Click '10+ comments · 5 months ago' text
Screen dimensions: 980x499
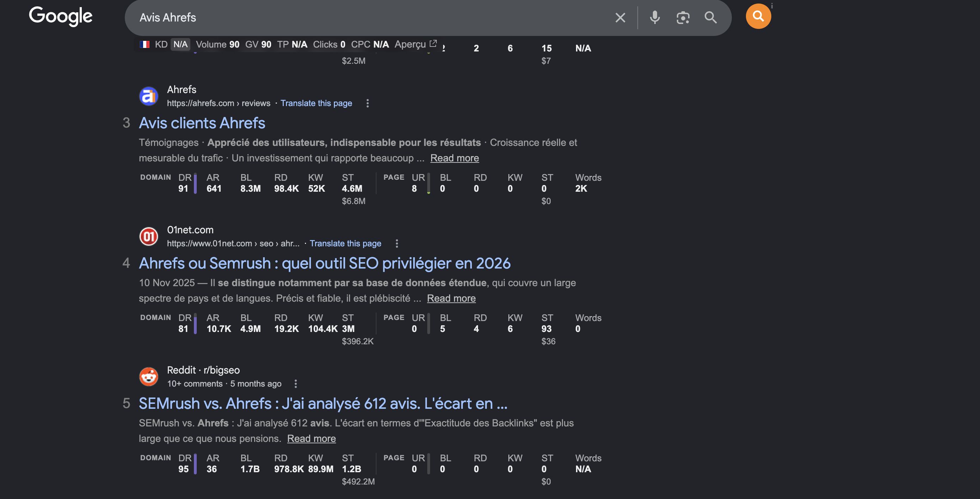224,384
